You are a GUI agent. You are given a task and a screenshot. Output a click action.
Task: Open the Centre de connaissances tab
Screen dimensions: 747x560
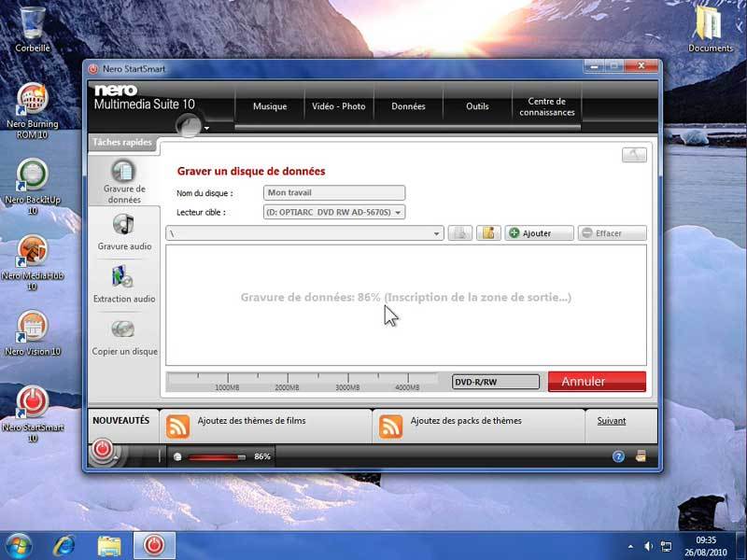[x=547, y=106]
